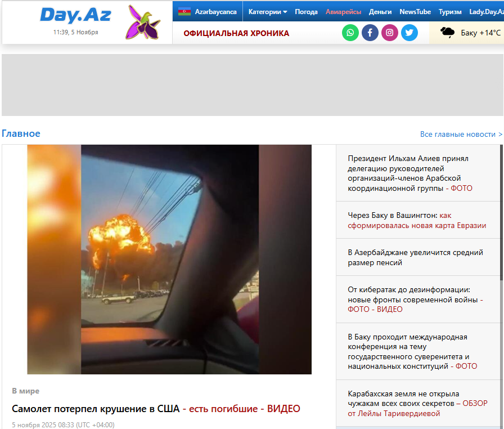Image resolution: width=504 pixels, height=429 pixels.
Task: Click the Azerbaijan flag icon
Action: coord(186,10)
